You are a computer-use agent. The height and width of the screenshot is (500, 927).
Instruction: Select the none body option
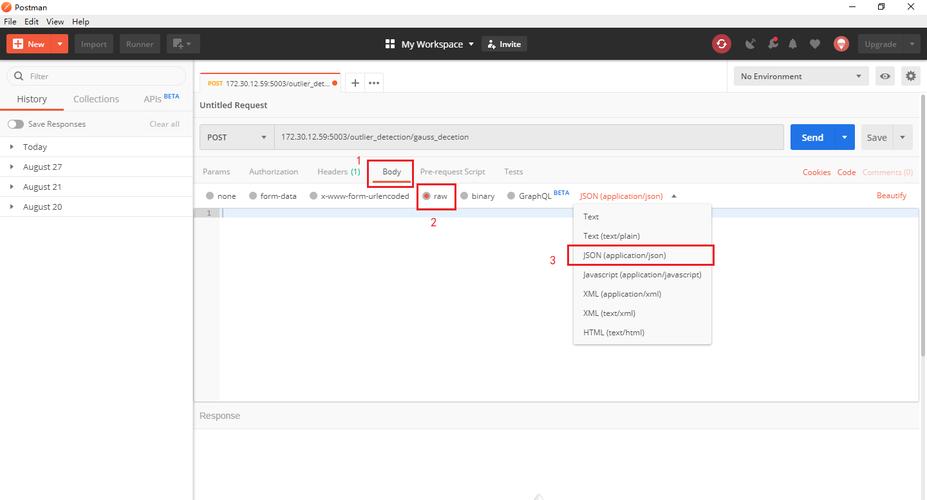(210, 196)
